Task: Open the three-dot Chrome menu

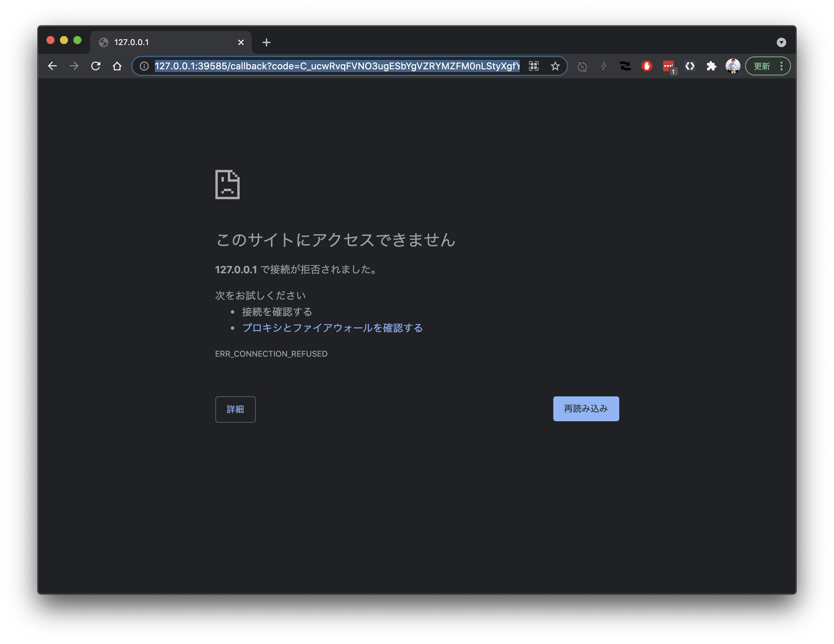Action: click(x=781, y=66)
